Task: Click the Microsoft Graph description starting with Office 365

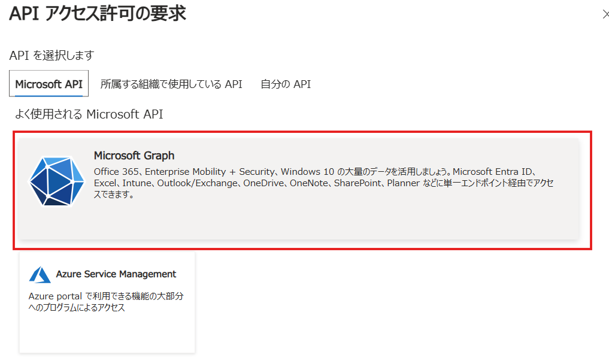Action: click(x=324, y=183)
